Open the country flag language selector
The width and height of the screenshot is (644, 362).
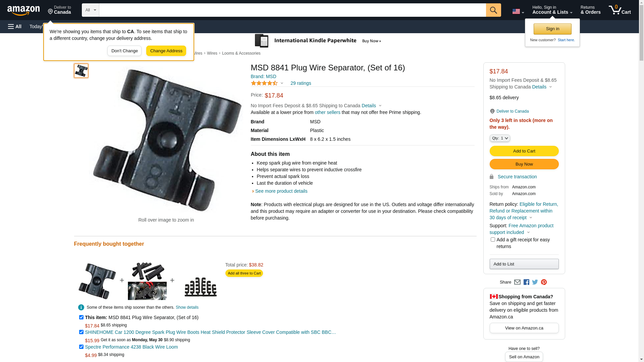pos(518,11)
